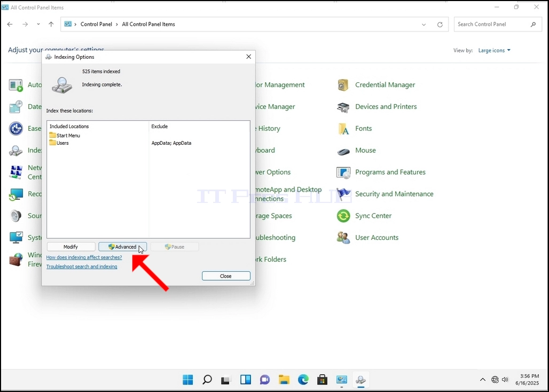Open Sync Center text label
This screenshot has width=549, height=392.
[373, 216]
